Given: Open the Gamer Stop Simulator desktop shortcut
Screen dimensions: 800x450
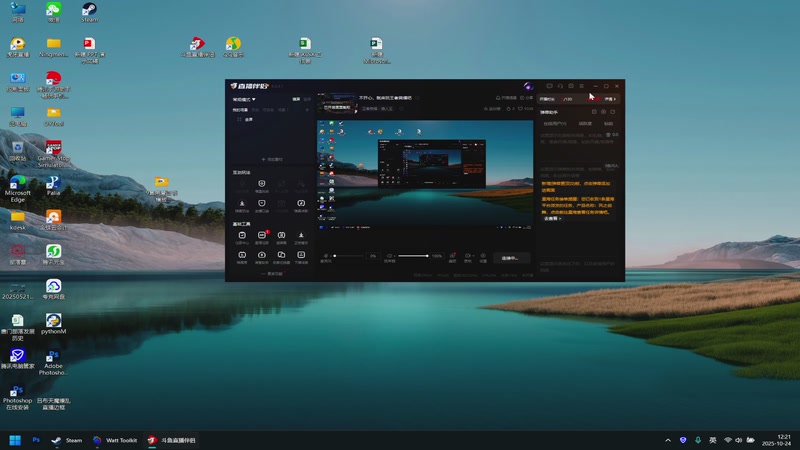Looking at the screenshot, I should click(x=54, y=155).
